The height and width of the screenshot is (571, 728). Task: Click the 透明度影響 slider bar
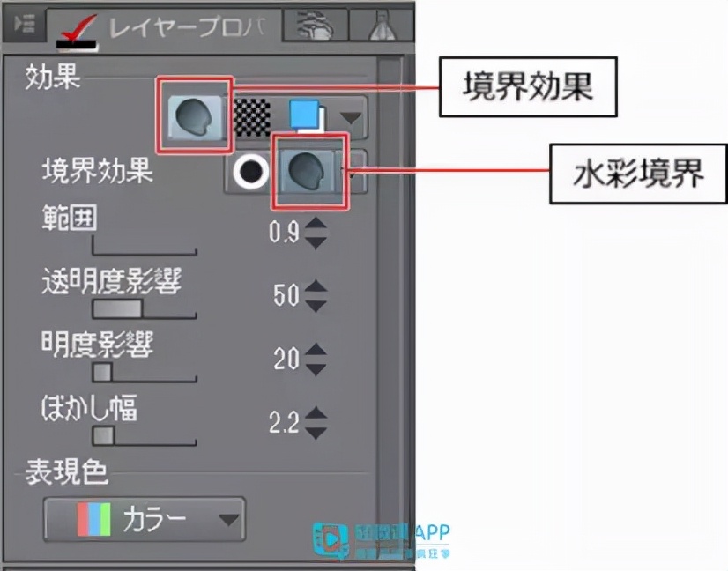pyautogui.click(x=145, y=309)
